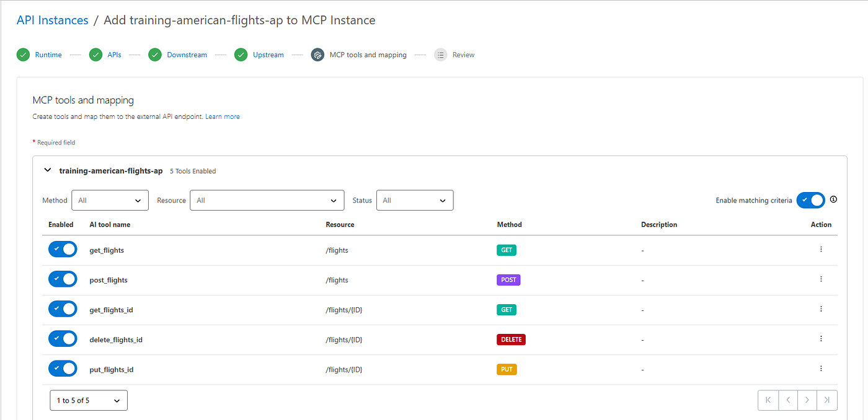
Task: Click the Resource column header
Action: click(x=340, y=224)
